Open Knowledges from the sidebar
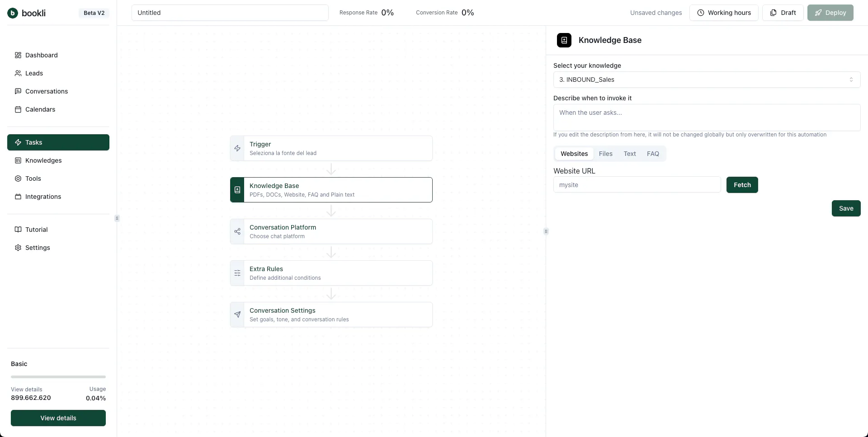 coord(58,160)
